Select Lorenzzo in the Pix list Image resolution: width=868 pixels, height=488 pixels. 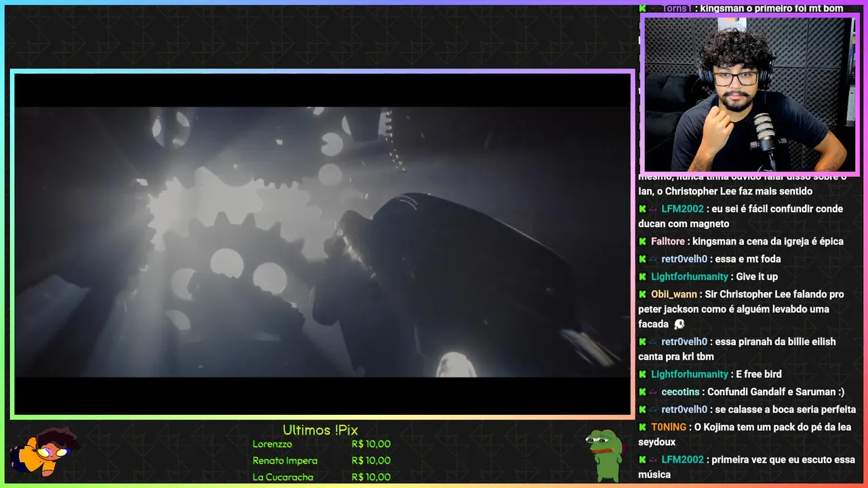(273, 444)
